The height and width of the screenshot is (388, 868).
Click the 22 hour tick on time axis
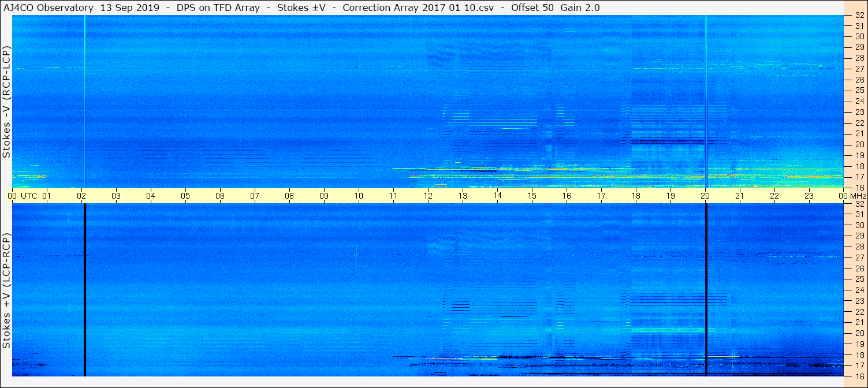coord(774,196)
